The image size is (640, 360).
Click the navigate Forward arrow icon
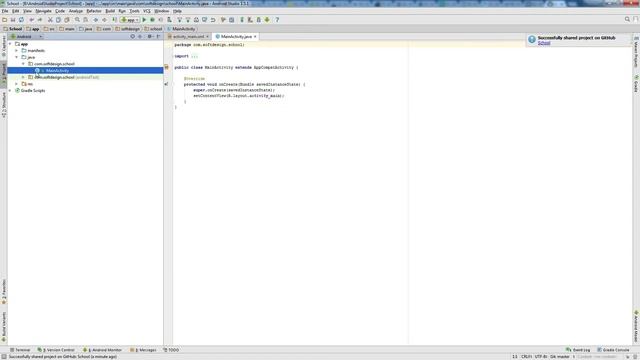[x=104, y=20]
